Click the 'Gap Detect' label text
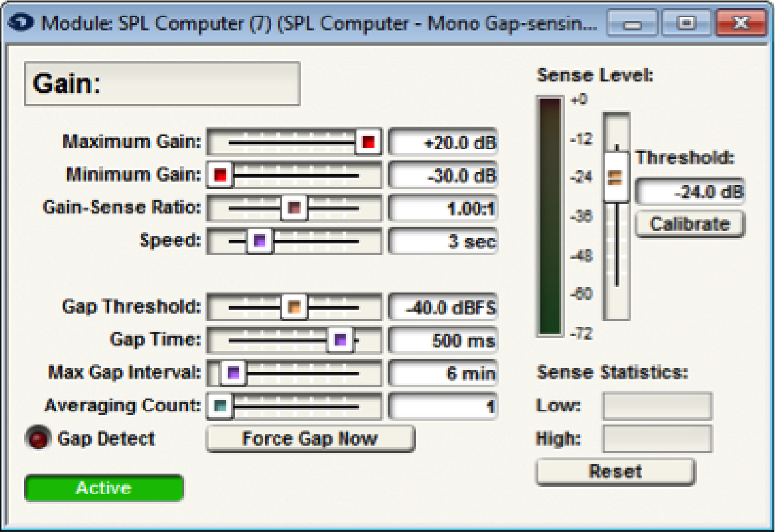Image resolution: width=775 pixels, height=532 pixels. pyautogui.click(x=106, y=438)
